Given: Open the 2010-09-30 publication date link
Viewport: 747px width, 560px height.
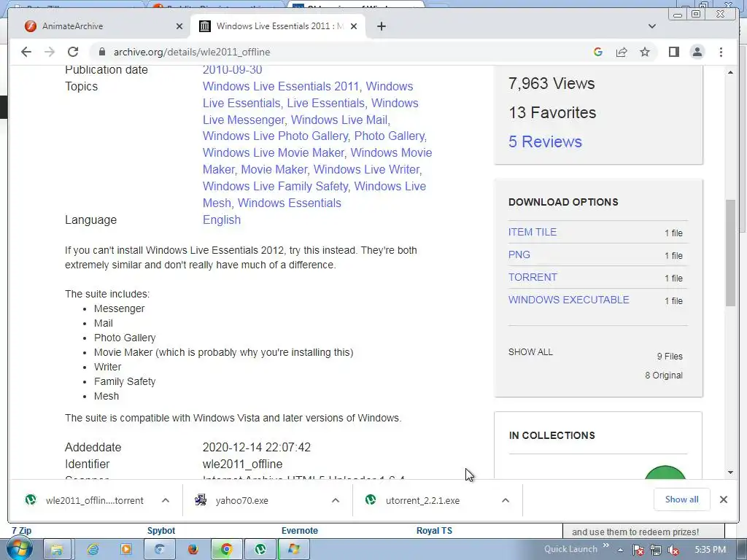Looking at the screenshot, I should (x=233, y=69).
